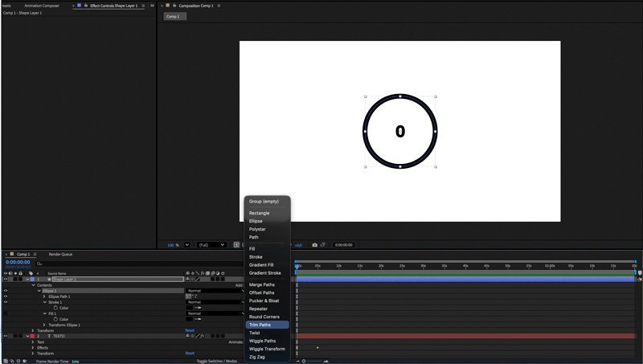Screen dimensions: 643x364
Task: Click Show Snapshot icon beside camera
Action: pyautogui.click(x=323, y=245)
